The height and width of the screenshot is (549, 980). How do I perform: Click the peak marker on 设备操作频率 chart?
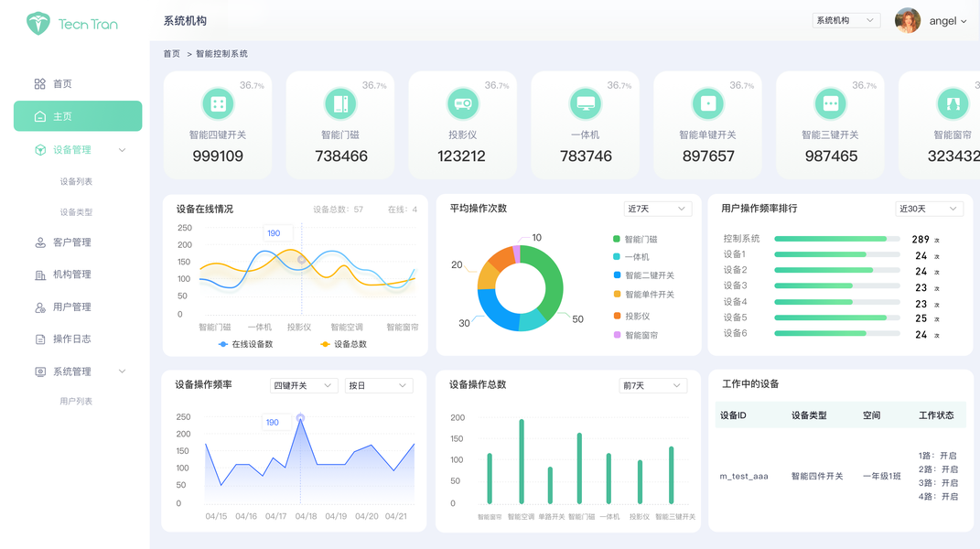pyautogui.click(x=301, y=417)
